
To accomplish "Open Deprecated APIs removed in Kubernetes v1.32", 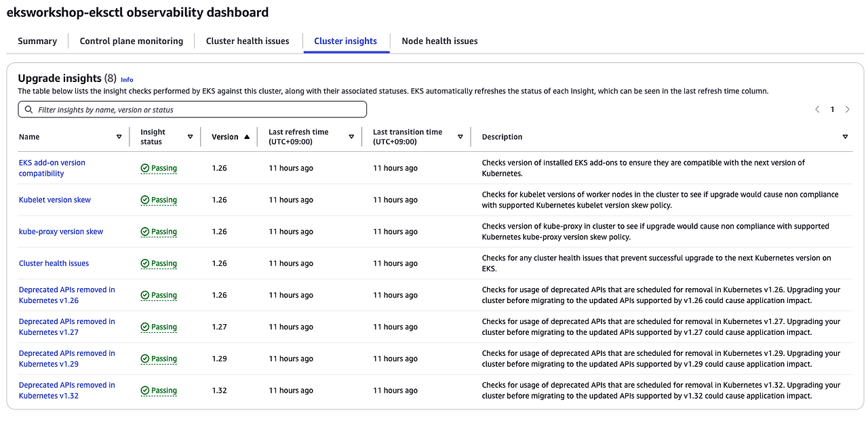I will click(x=67, y=390).
